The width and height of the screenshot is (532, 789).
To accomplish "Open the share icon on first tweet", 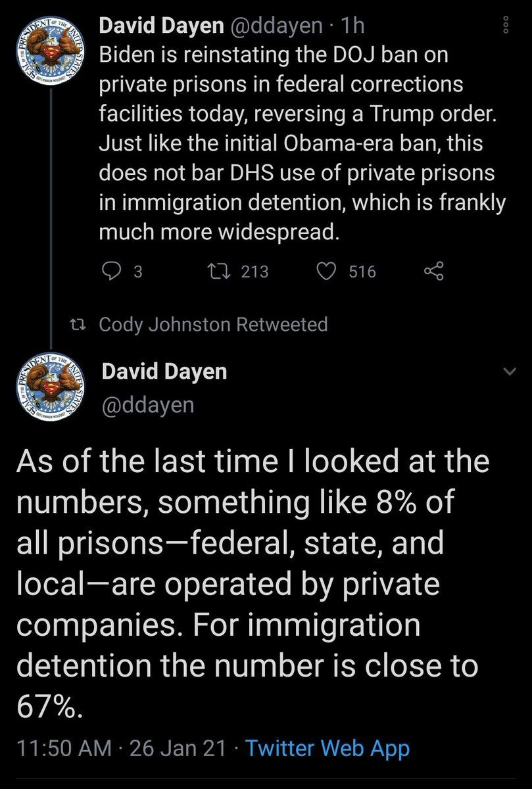I will click(x=434, y=272).
